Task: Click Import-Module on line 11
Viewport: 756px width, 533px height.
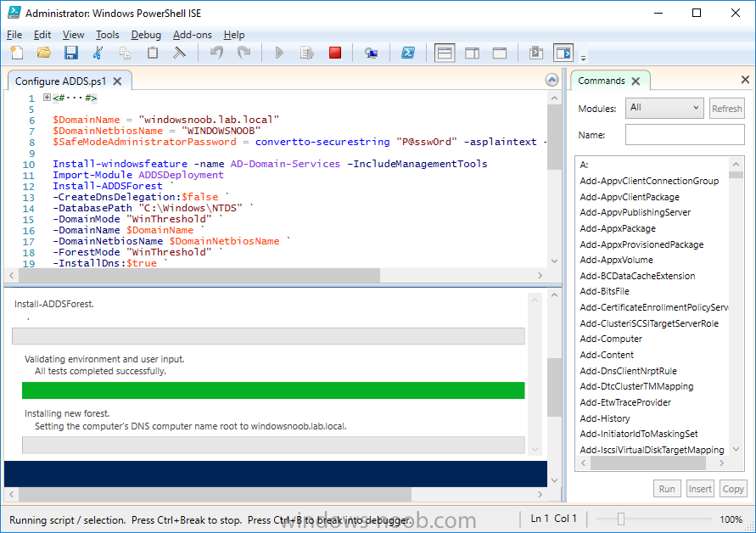Action: (92, 175)
